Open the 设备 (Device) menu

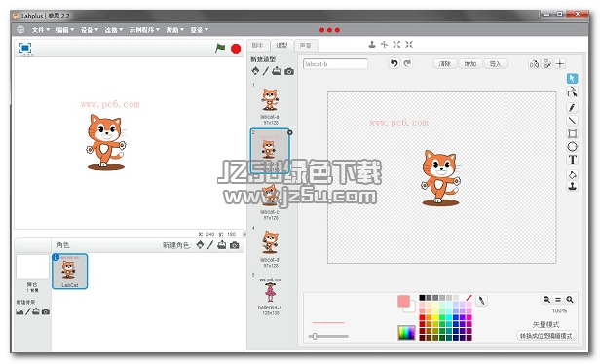point(90,30)
